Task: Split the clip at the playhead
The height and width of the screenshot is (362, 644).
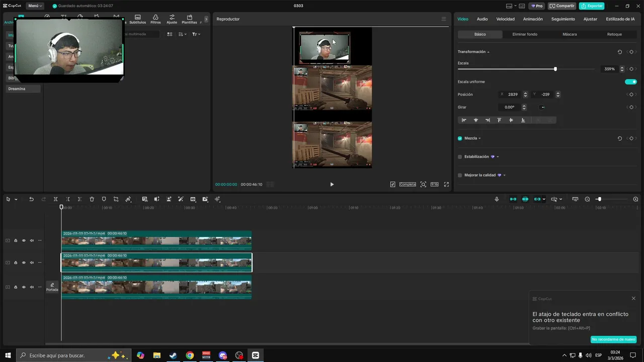Action: click(55, 199)
